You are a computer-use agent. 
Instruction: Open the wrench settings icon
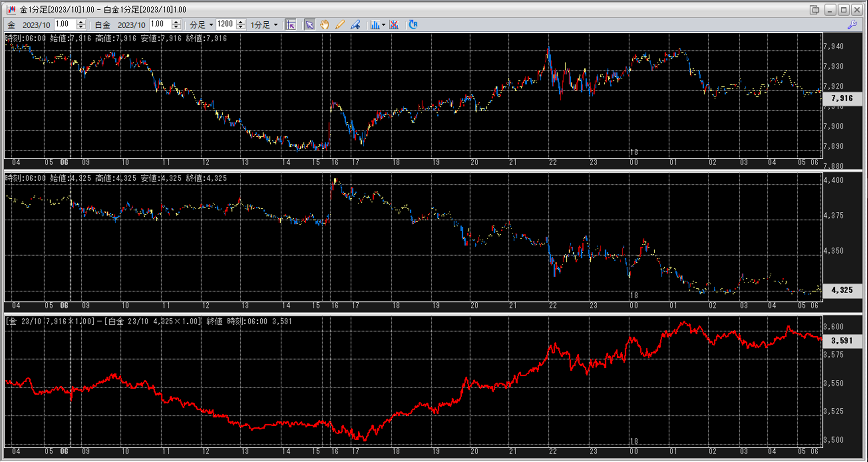point(852,25)
